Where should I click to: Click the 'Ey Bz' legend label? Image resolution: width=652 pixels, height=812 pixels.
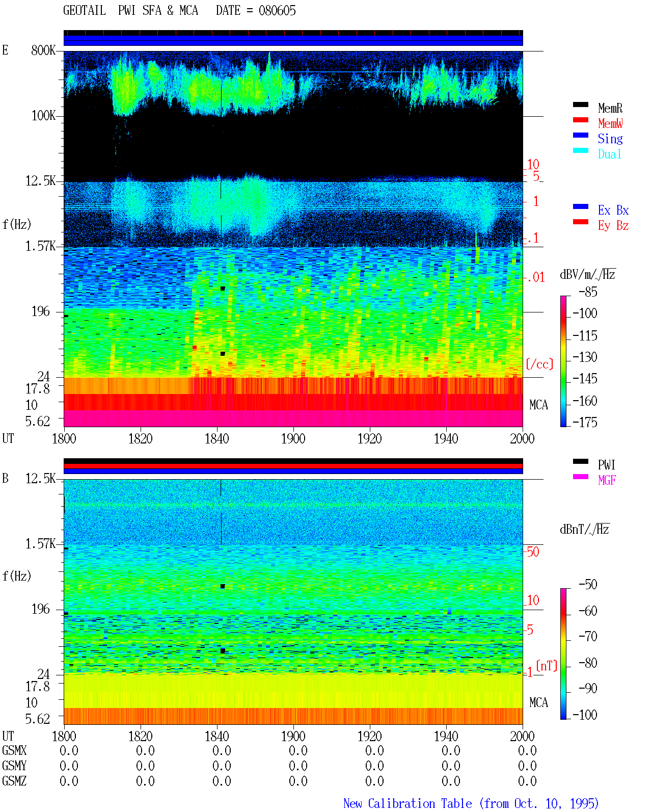pyautogui.click(x=613, y=225)
